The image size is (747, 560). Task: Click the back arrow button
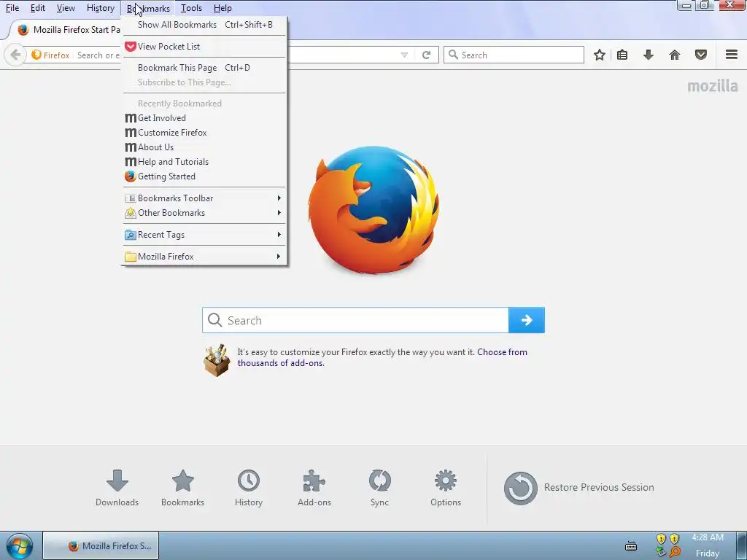[x=15, y=55]
